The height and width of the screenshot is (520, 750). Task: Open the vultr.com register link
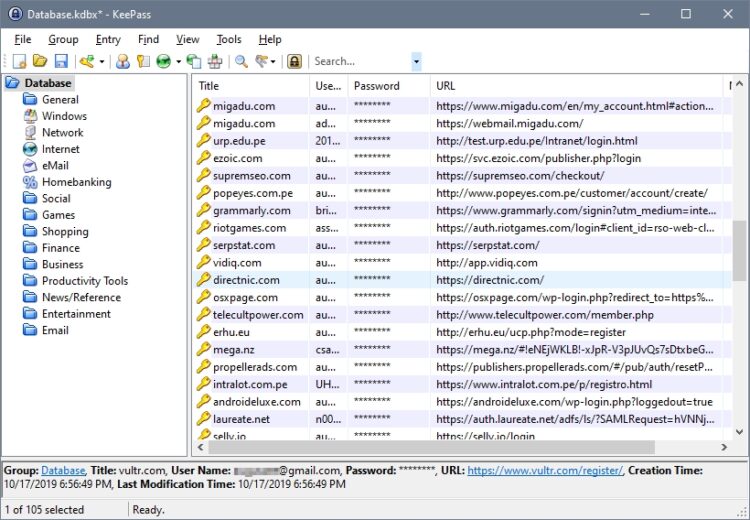pos(545,471)
